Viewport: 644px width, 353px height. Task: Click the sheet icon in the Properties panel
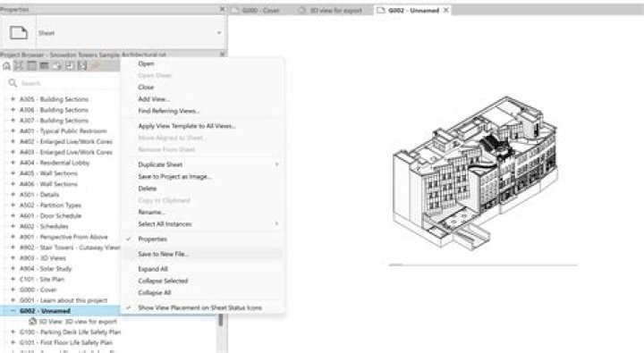(19, 33)
